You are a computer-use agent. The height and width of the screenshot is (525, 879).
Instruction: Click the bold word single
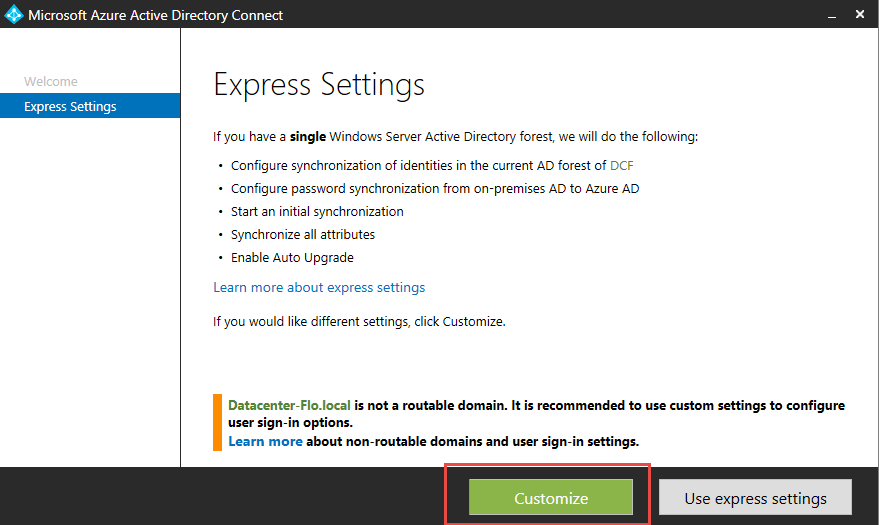pos(309,137)
